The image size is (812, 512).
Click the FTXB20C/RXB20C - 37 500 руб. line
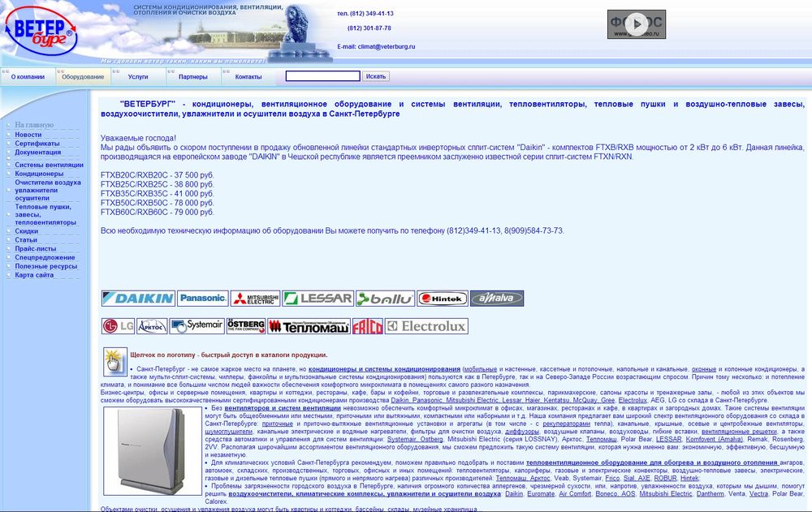(x=158, y=175)
